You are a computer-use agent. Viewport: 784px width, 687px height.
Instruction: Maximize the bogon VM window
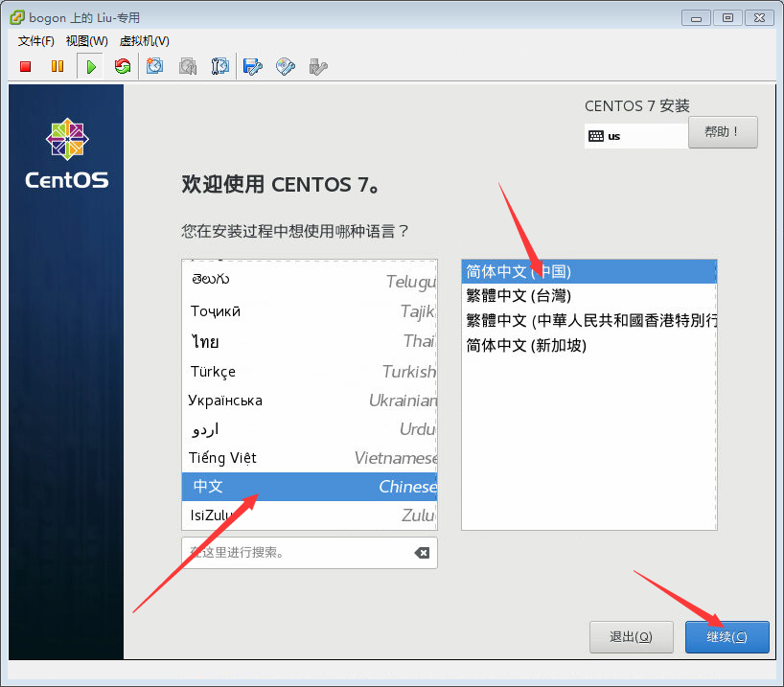click(727, 18)
